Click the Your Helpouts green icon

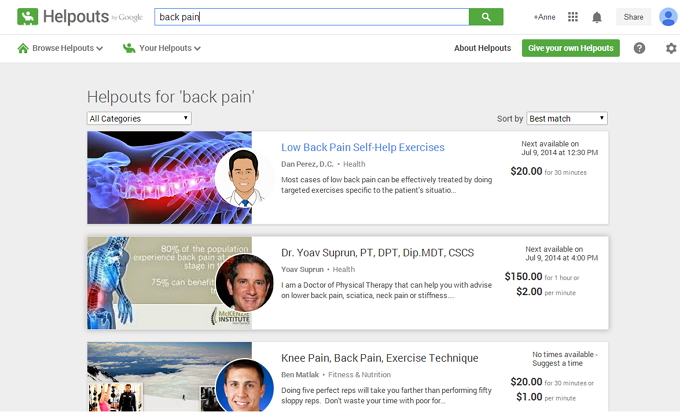coord(129,48)
